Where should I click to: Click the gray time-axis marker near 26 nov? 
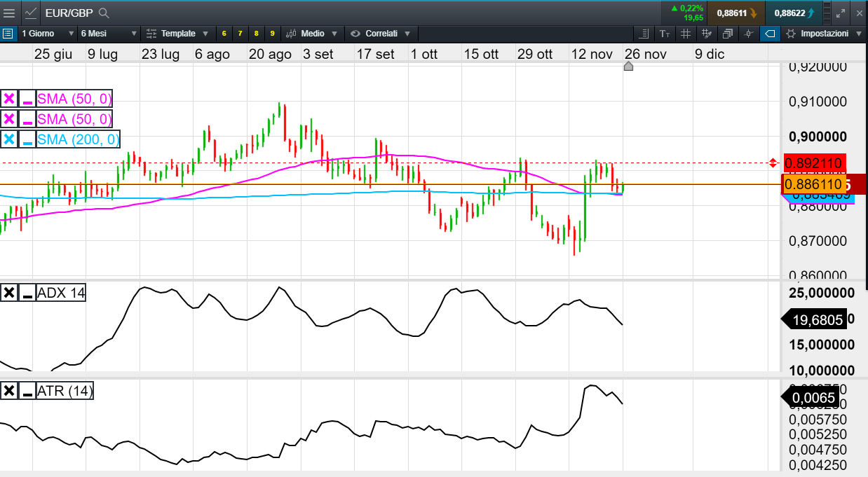628,66
